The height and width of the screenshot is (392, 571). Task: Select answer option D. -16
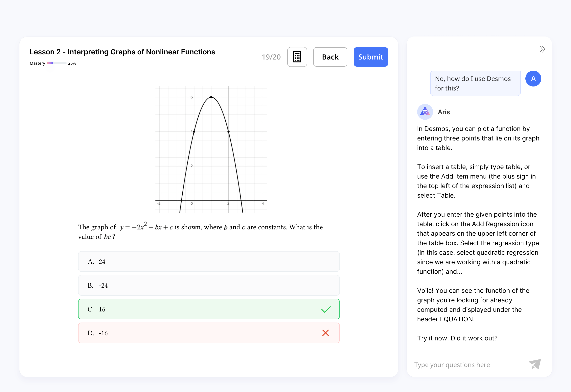click(x=209, y=333)
